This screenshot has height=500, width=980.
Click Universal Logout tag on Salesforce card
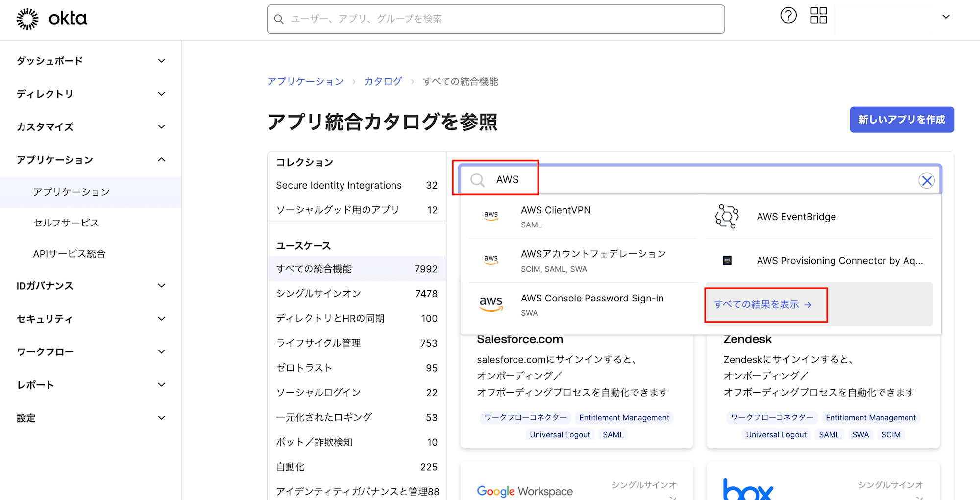560,434
